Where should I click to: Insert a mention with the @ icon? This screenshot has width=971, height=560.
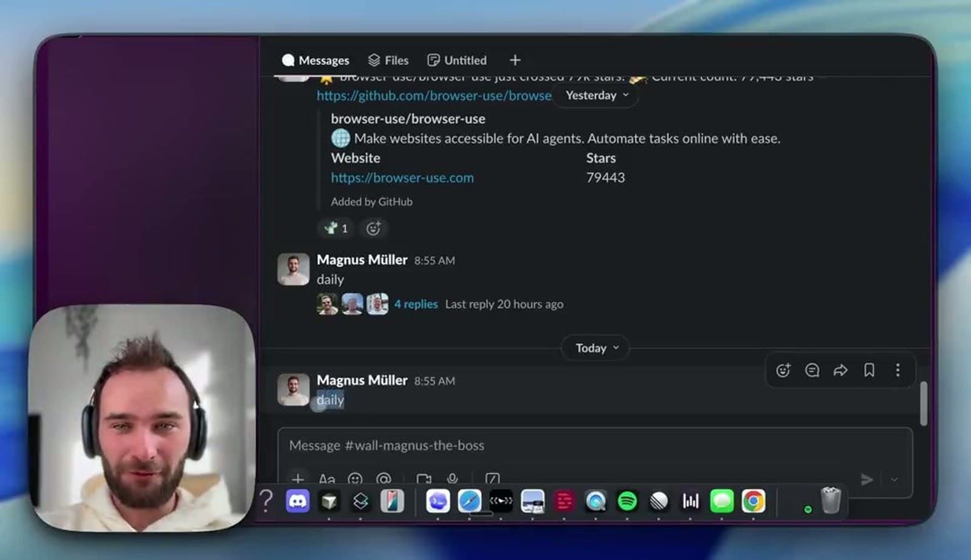[384, 479]
